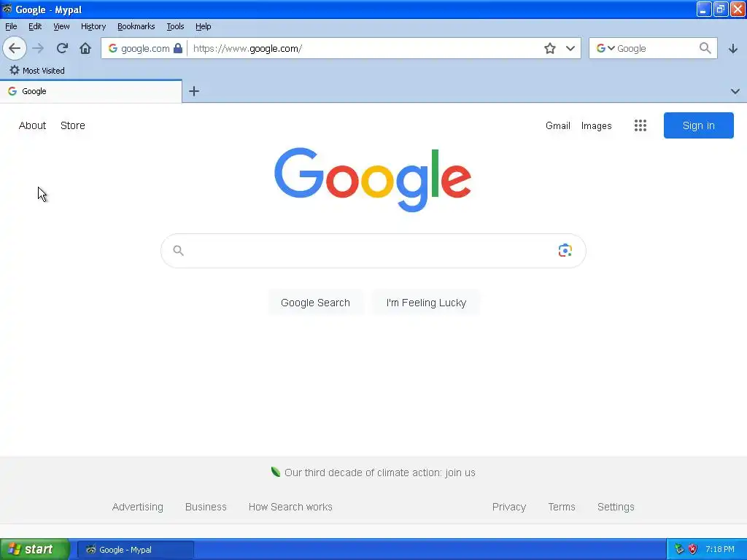Open the Images link

click(597, 125)
